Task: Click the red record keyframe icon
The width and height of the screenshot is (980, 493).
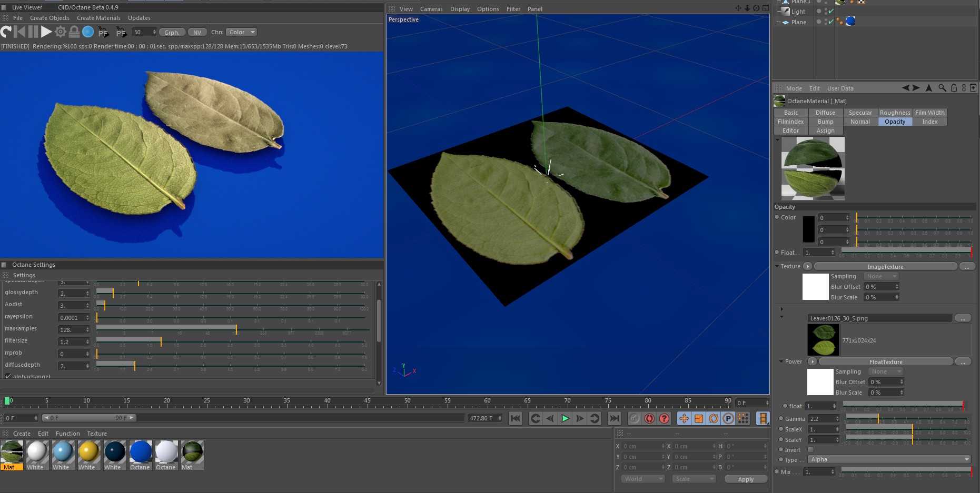Action: [x=649, y=418]
